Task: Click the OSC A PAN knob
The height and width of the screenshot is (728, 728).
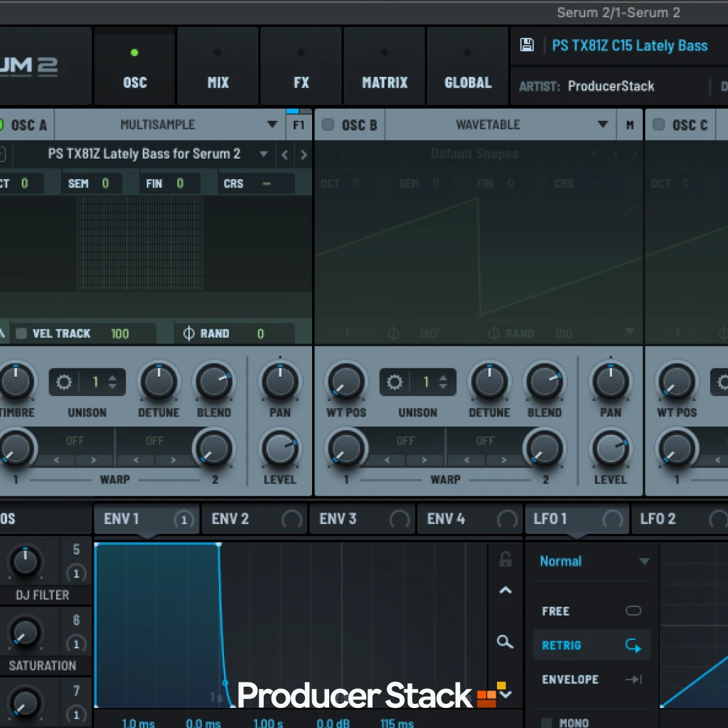Action: tap(280, 382)
